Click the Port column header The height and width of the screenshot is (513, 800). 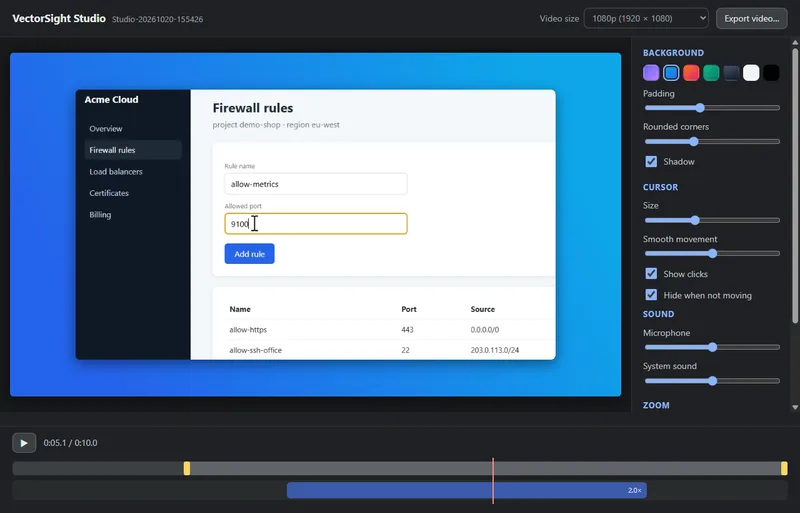point(409,309)
